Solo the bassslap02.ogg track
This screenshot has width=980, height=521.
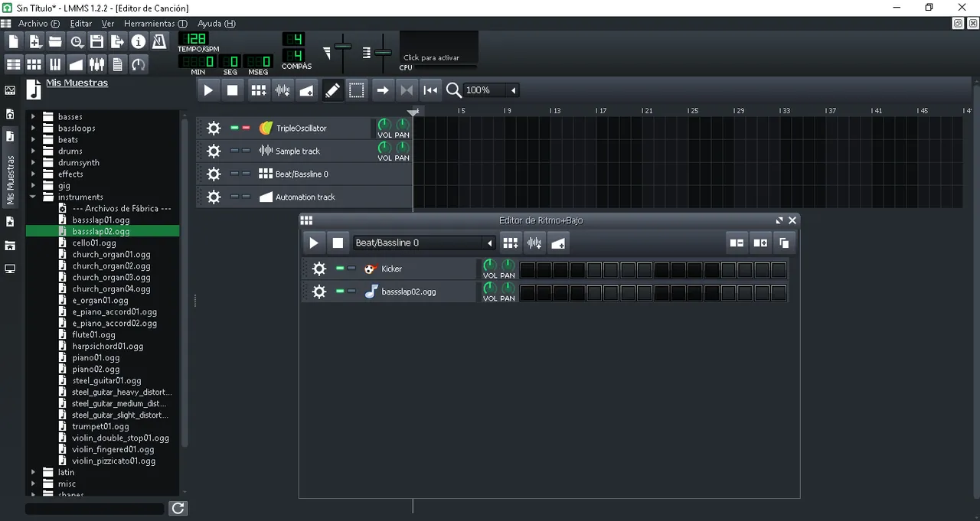click(351, 291)
